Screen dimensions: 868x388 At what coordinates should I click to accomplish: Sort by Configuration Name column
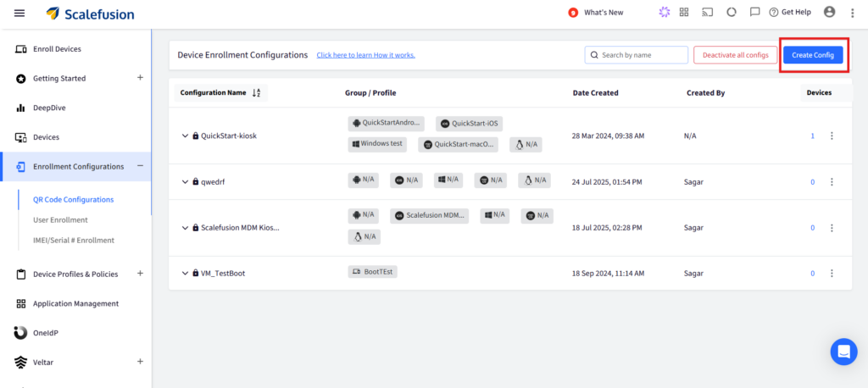[x=257, y=93]
